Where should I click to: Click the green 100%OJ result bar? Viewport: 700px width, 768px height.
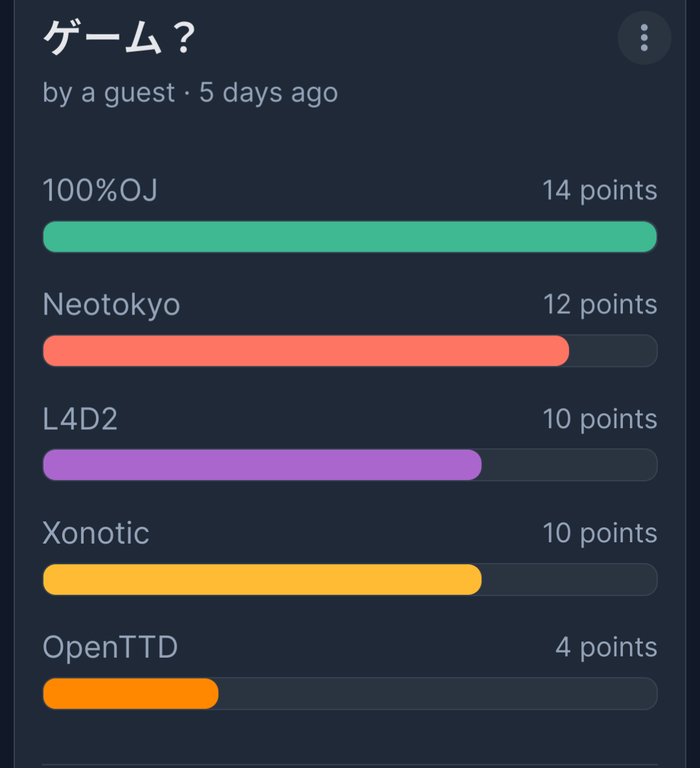pyautogui.click(x=350, y=237)
